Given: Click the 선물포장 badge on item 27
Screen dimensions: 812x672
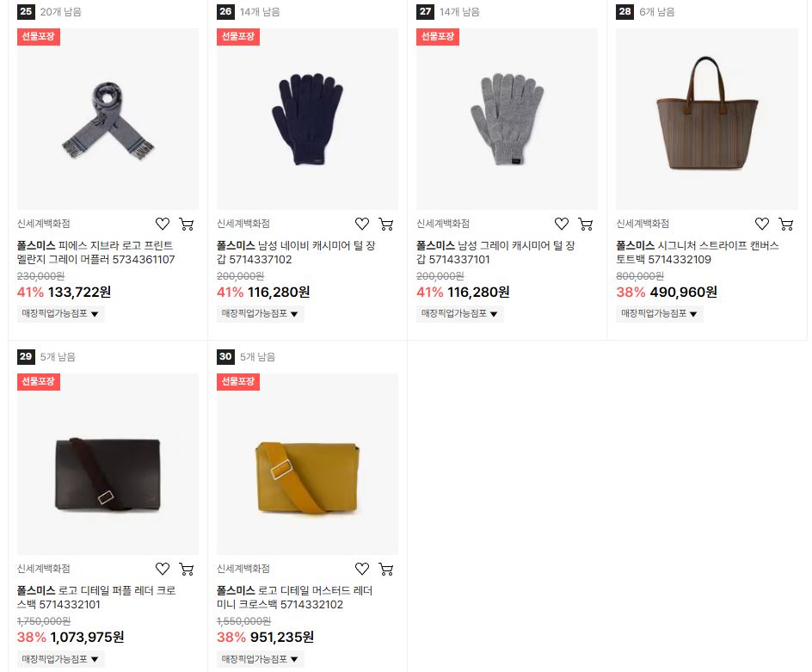Looking at the screenshot, I should pyautogui.click(x=438, y=37).
